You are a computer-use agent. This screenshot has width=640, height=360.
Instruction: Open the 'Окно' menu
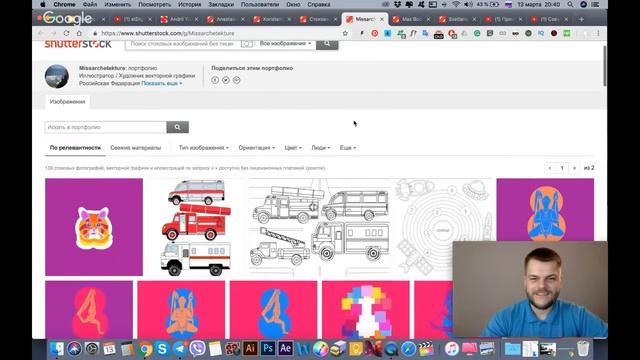point(293,4)
